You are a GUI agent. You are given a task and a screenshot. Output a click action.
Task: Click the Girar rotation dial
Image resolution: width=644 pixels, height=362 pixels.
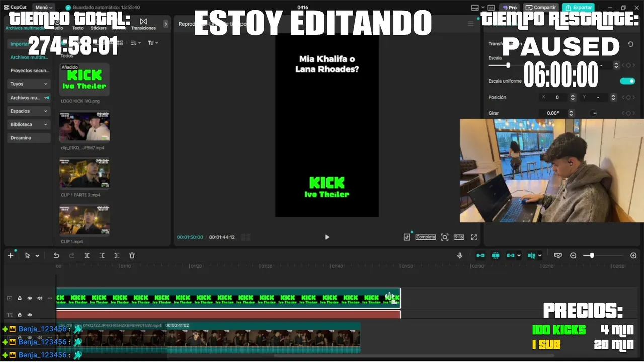pyautogui.click(x=594, y=113)
